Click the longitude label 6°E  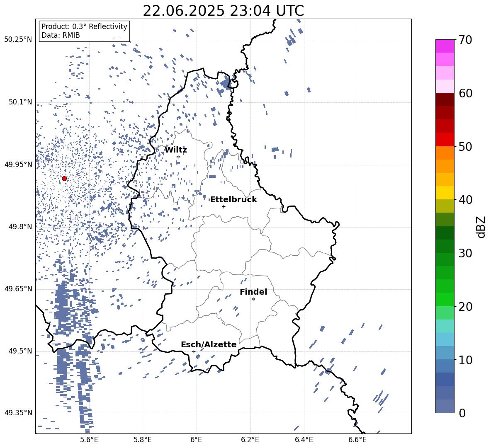click(x=196, y=440)
